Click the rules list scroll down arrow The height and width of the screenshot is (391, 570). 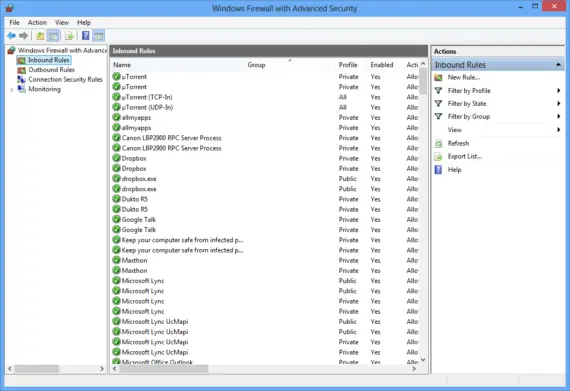coord(423,359)
